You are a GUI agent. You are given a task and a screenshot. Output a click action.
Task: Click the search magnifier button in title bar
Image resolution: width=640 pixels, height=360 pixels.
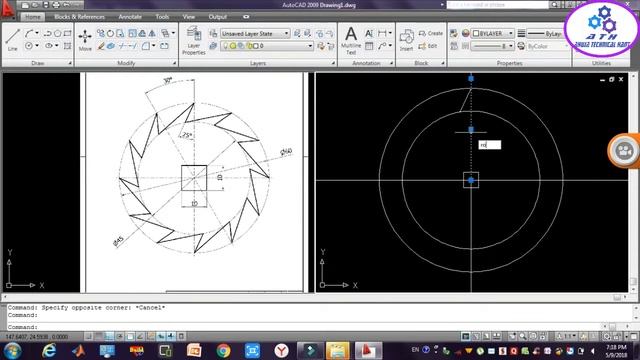pos(554,4)
